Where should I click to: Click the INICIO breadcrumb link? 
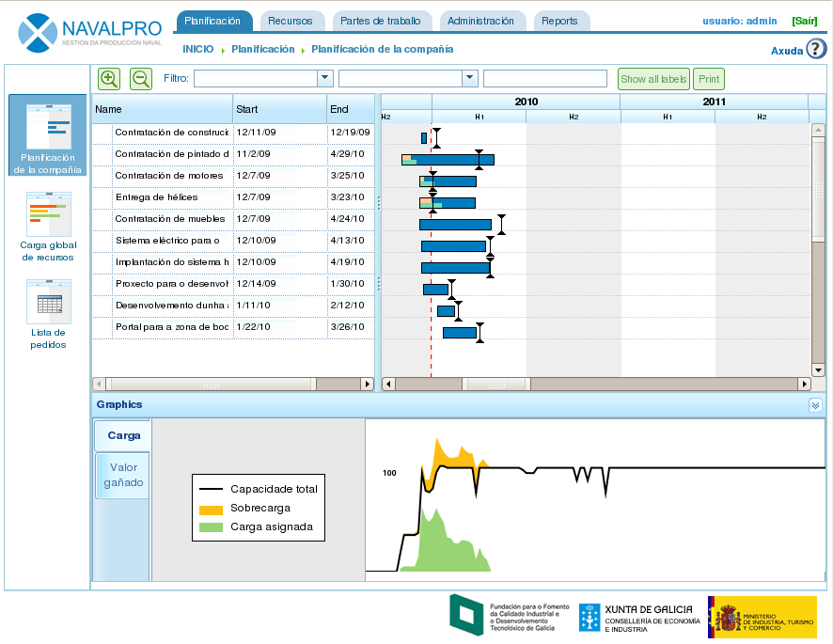click(197, 49)
